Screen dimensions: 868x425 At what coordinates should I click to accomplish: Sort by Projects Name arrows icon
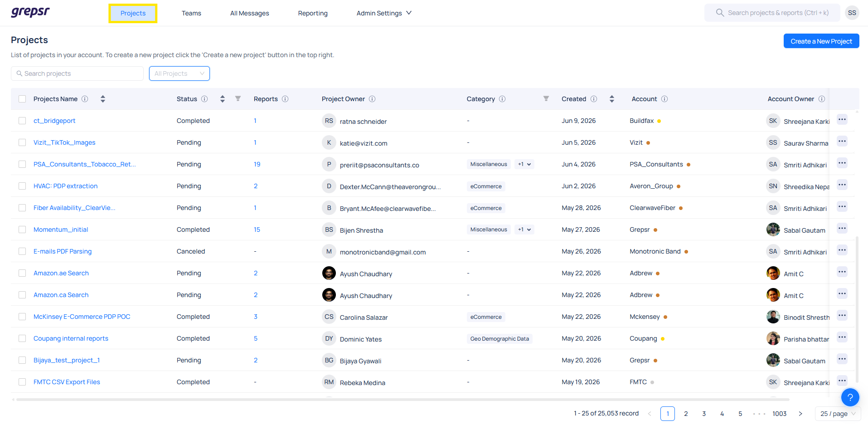[103, 99]
